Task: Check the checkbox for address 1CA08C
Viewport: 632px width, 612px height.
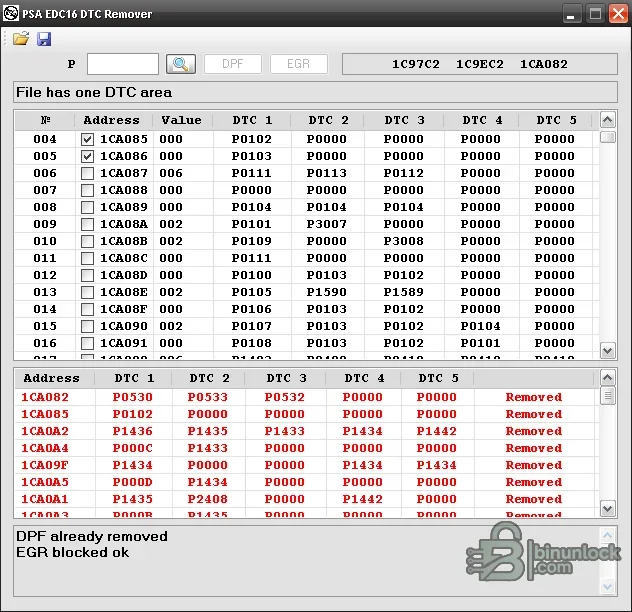Action: point(87,258)
